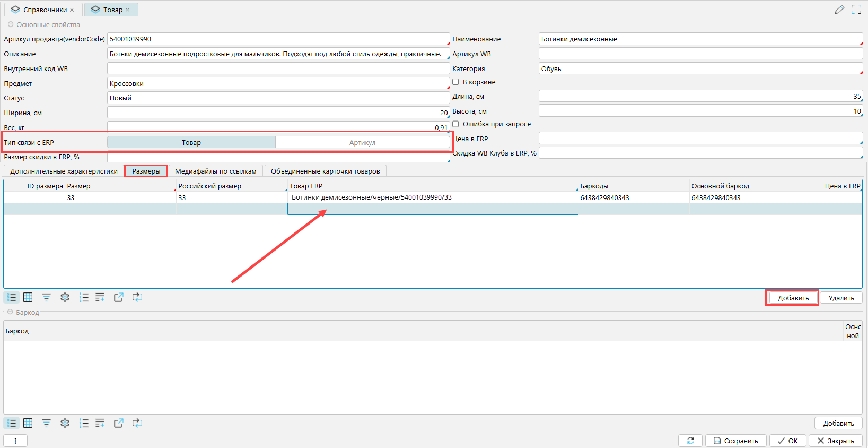868x448 pixels.
Task: Click open-external icon in sizes table toolbar
Action: coord(119,297)
